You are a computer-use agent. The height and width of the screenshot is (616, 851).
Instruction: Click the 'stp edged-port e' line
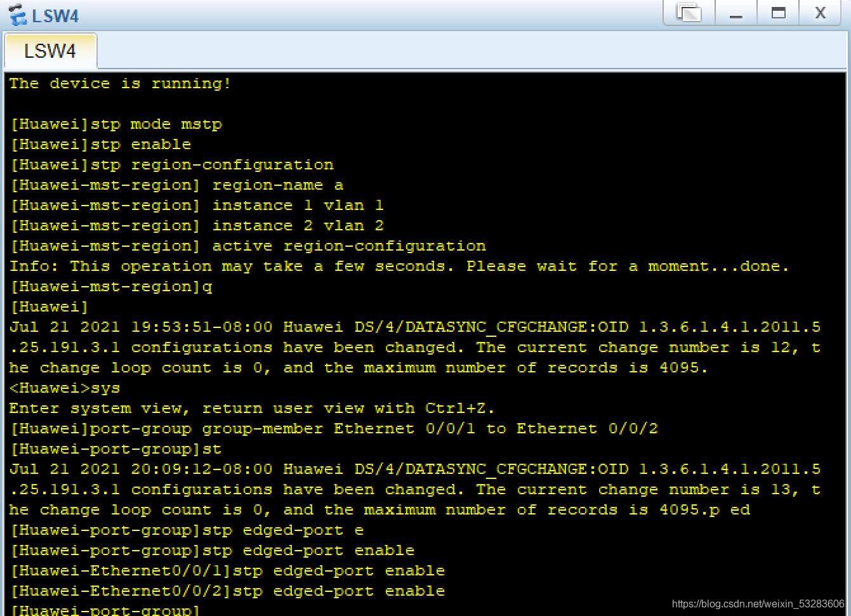point(187,530)
